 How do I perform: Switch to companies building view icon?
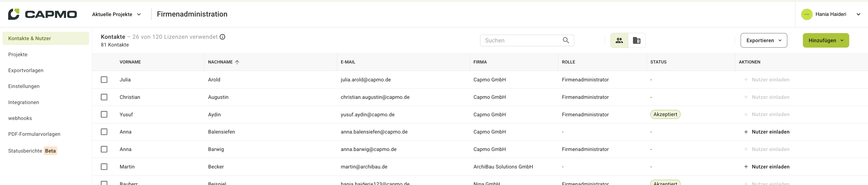(636, 41)
